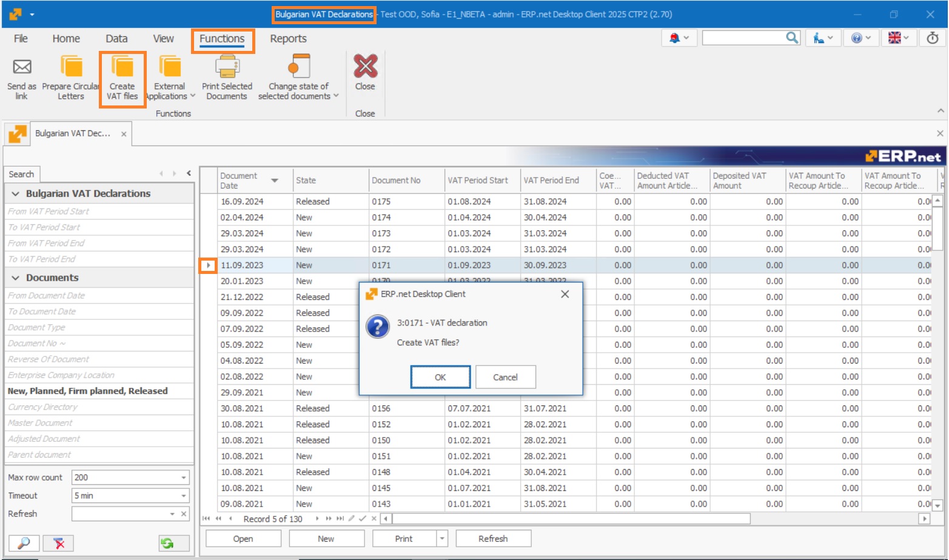Image resolution: width=949 pixels, height=560 pixels.
Task: Close the dialog with its X icon
Action: tap(565, 294)
